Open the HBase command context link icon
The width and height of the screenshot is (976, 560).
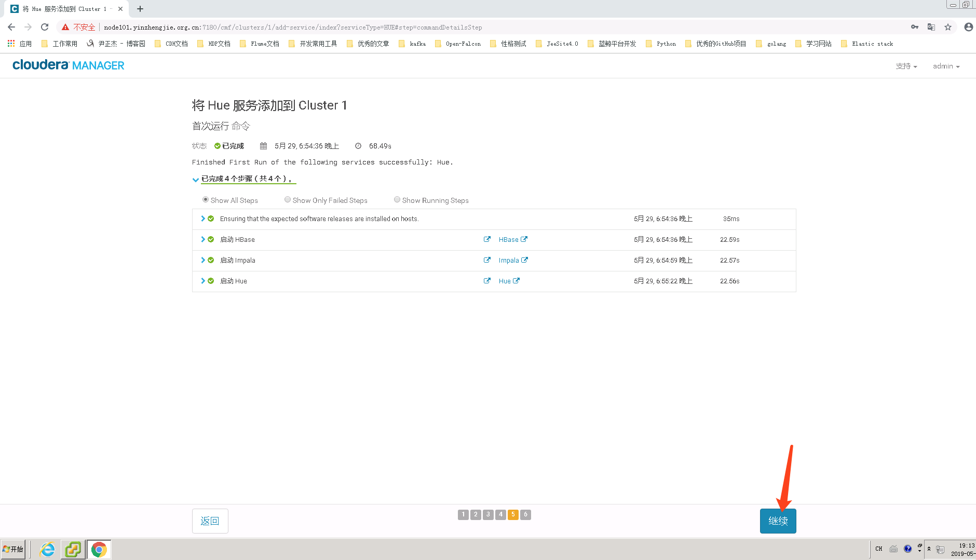pos(487,239)
